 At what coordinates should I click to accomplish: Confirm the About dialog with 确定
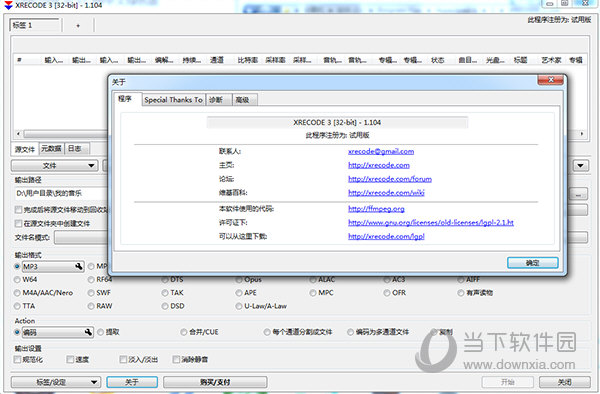point(533,263)
